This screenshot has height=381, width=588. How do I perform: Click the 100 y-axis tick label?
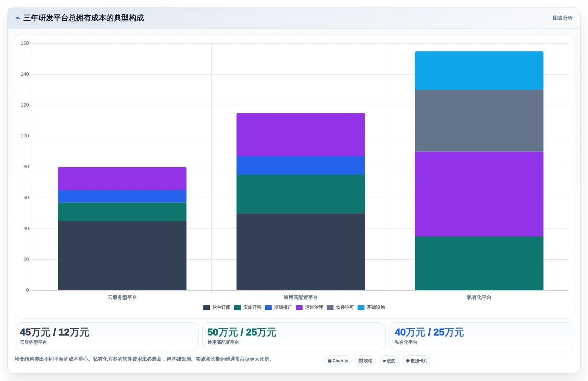tap(25, 136)
